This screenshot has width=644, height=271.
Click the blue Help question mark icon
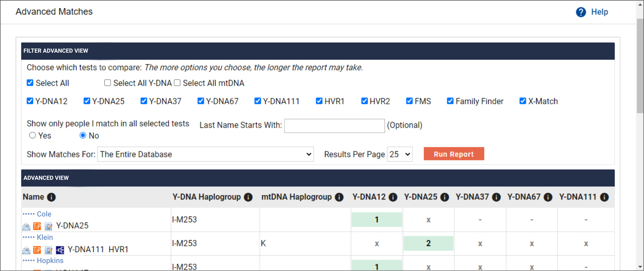[581, 12]
